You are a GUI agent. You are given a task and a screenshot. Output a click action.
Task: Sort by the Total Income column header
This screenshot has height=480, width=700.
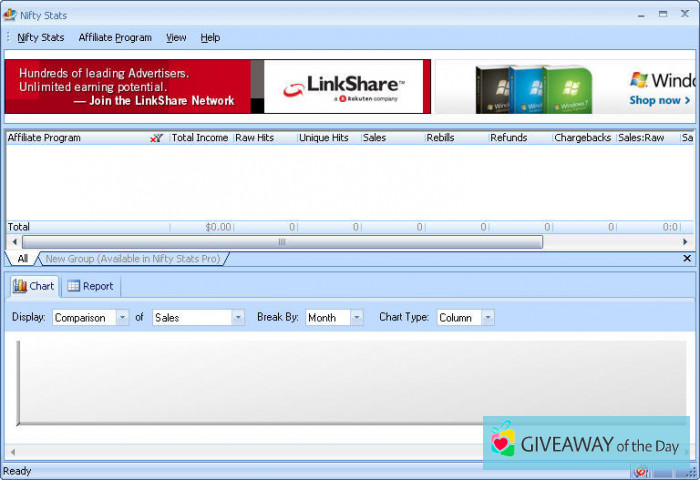click(x=200, y=138)
